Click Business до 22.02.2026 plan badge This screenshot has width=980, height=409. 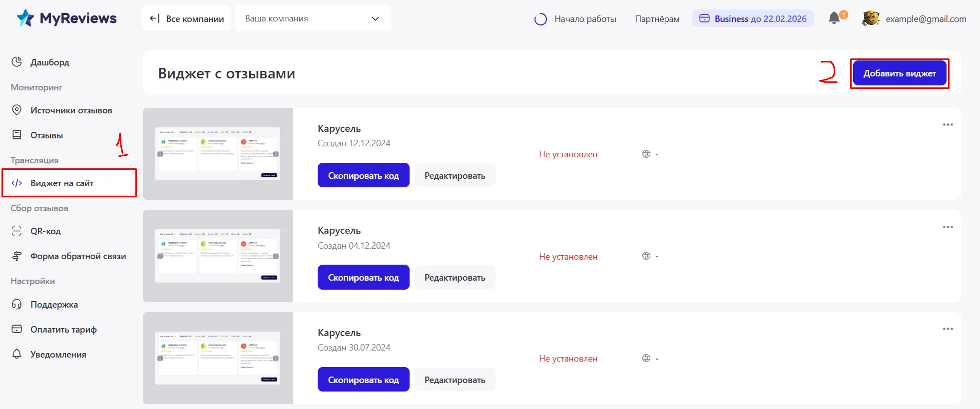753,18
